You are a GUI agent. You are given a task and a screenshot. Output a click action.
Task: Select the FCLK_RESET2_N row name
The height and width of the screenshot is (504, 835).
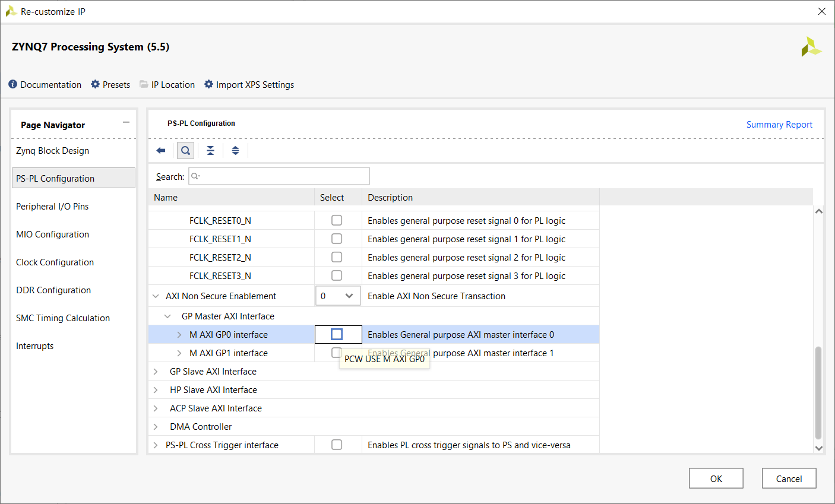tap(220, 257)
